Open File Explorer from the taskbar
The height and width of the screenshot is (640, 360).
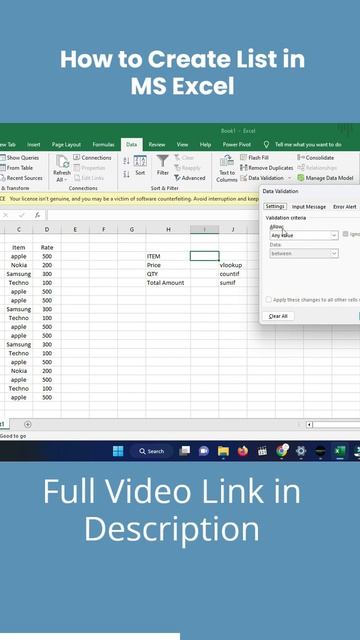(x=223, y=451)
